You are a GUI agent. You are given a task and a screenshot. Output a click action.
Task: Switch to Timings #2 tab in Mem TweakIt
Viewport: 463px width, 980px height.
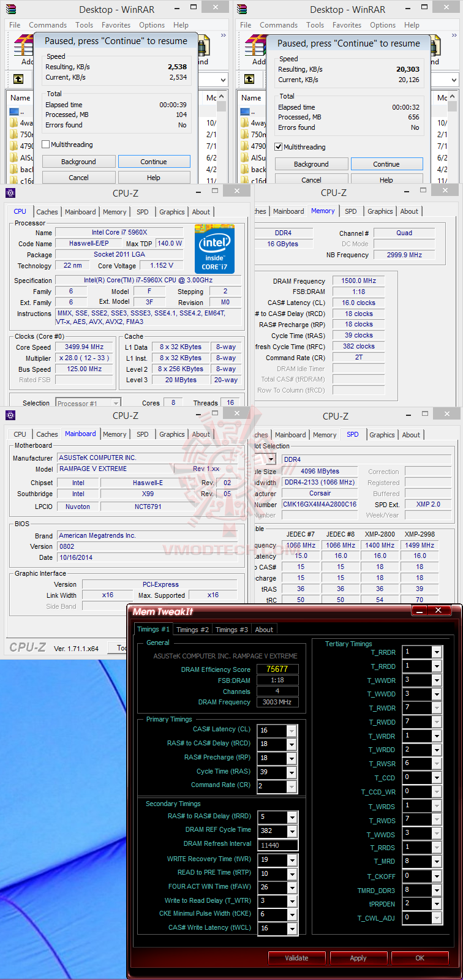(192, 630)
